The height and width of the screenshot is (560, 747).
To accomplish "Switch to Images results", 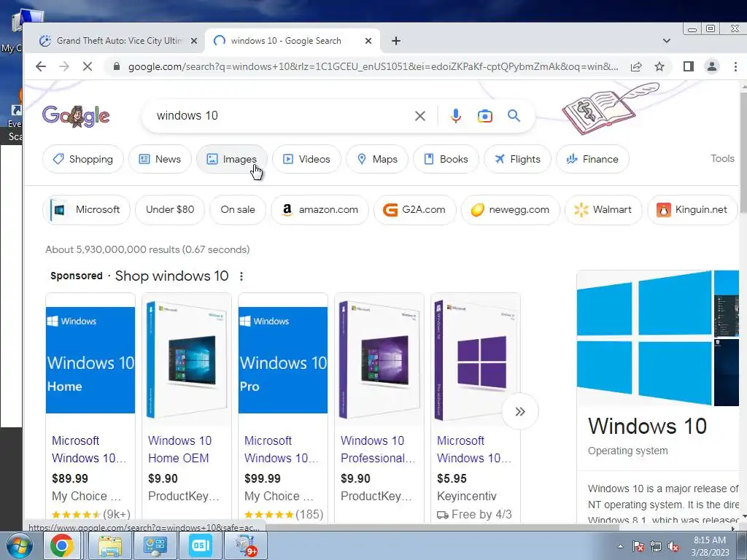I will pyautogui.click(x=231, y=159).
